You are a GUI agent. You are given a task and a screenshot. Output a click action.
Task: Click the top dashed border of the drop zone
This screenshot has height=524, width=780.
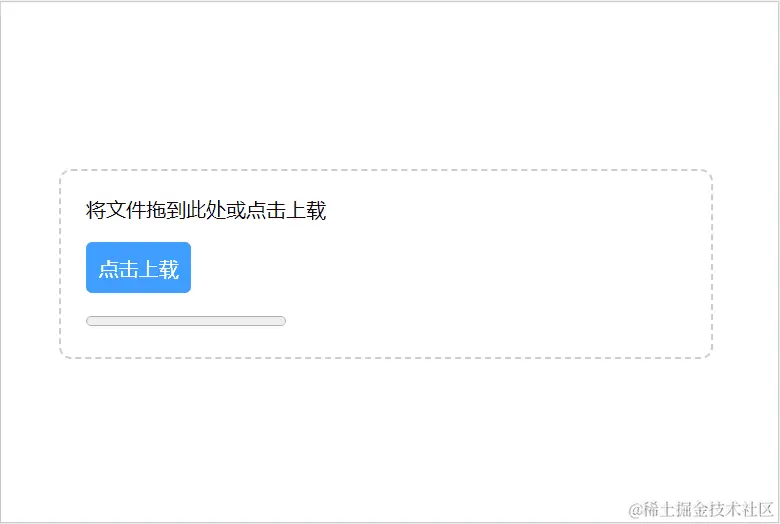[386, 170]
